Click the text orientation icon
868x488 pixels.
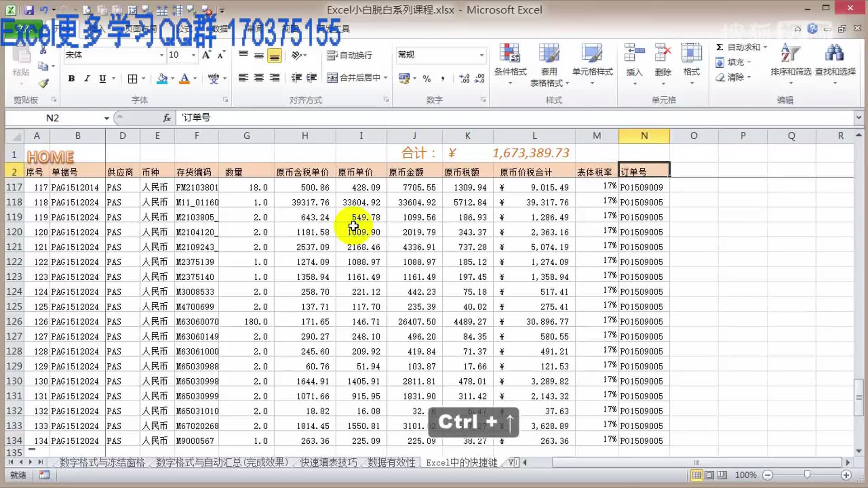point(297,55)
